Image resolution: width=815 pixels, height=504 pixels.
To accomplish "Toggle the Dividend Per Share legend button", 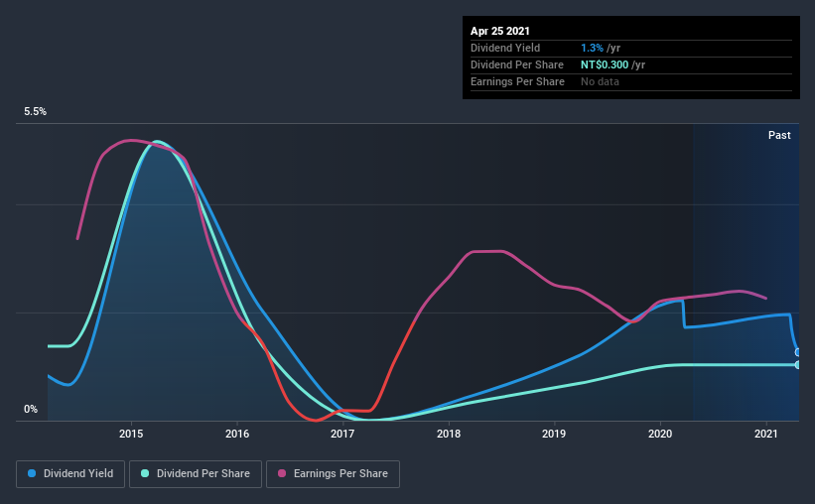I will click(196, 474).
